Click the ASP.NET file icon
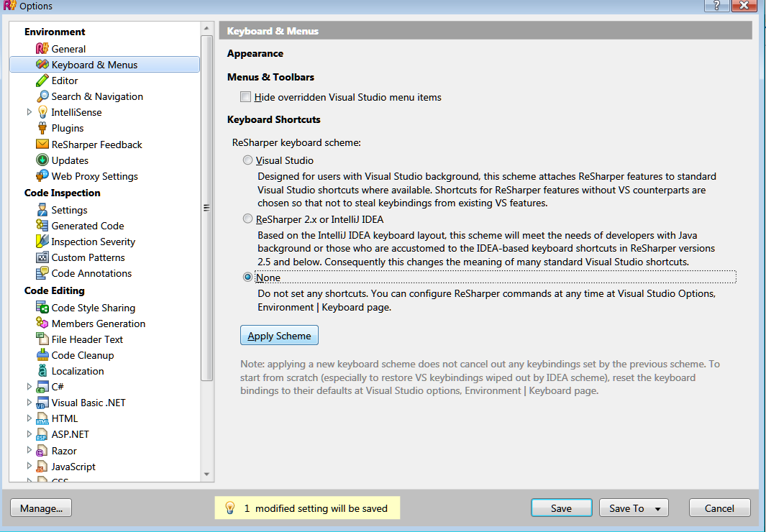 tap(42, 434)
